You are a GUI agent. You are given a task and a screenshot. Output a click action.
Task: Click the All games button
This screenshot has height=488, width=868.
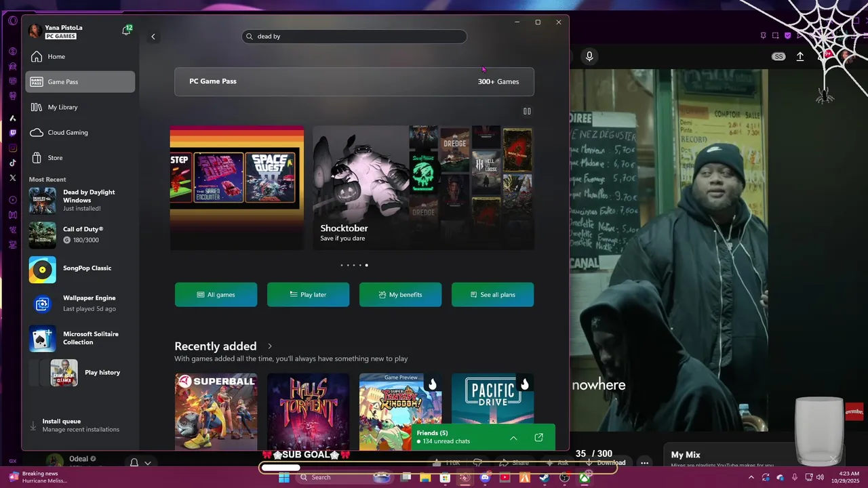[216, 295]
